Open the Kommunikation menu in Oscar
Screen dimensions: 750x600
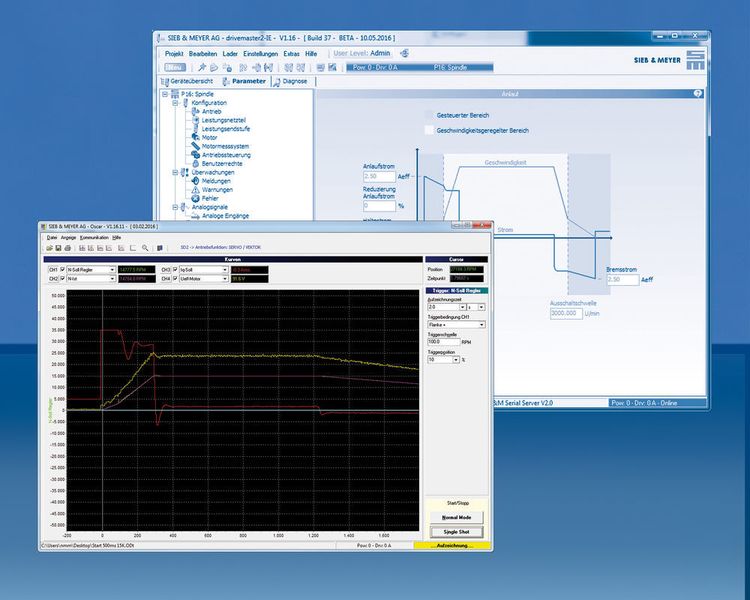(94, 237)
